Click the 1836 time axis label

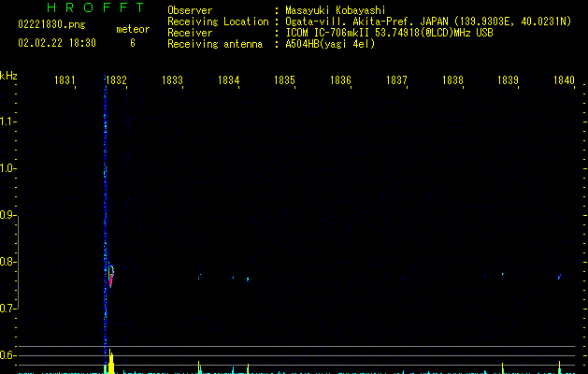340,80
